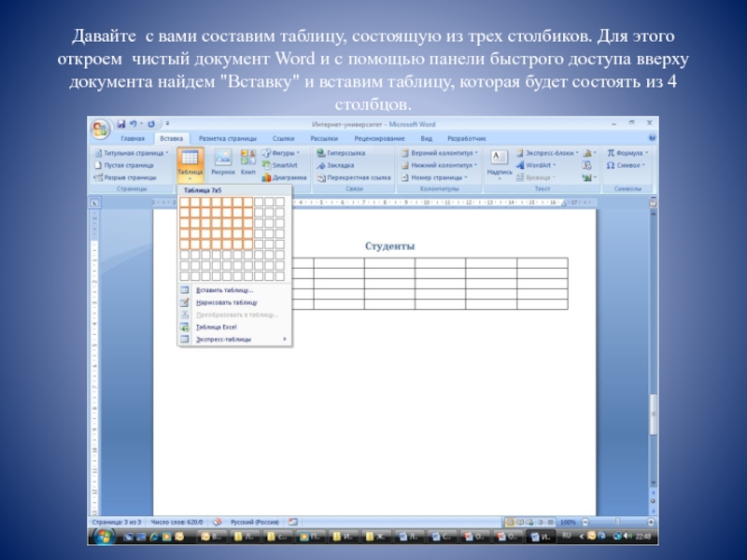Viewport: 747px width, 560px height.
Task: Click the date and time icon in the Текст group
Action: coord(586,165)
